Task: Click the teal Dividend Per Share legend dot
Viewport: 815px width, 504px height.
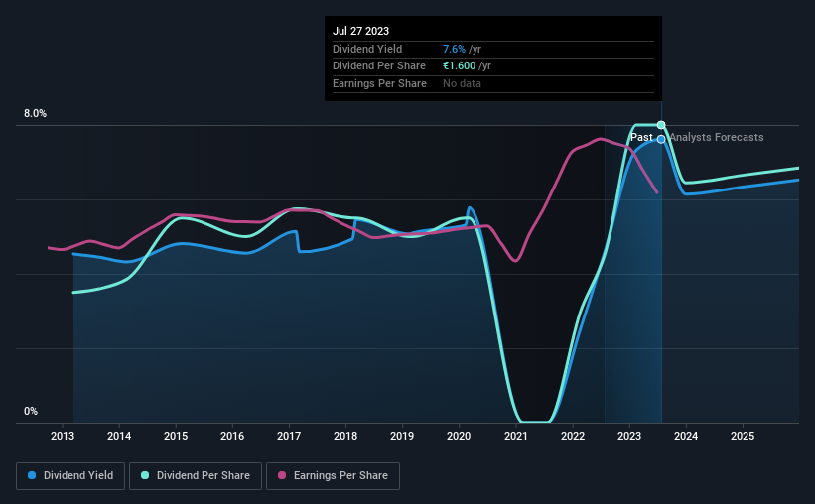Action: [x=145, y=475]
